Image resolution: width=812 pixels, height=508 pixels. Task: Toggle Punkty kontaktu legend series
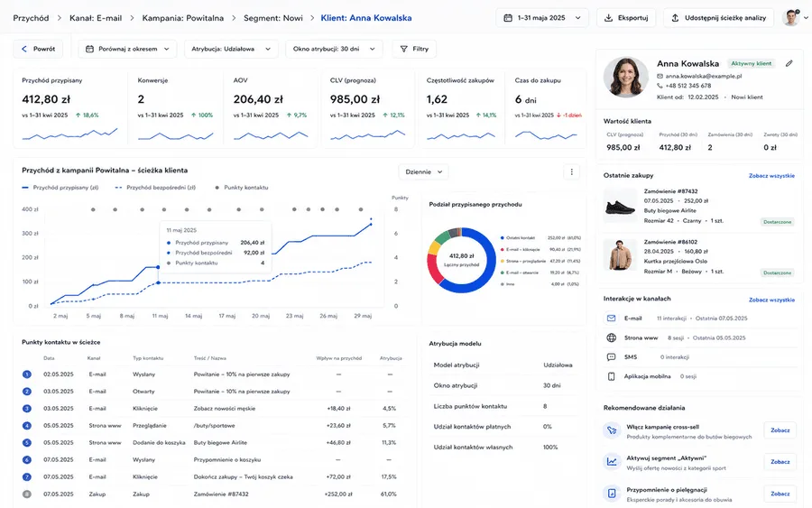coord(241,188)
